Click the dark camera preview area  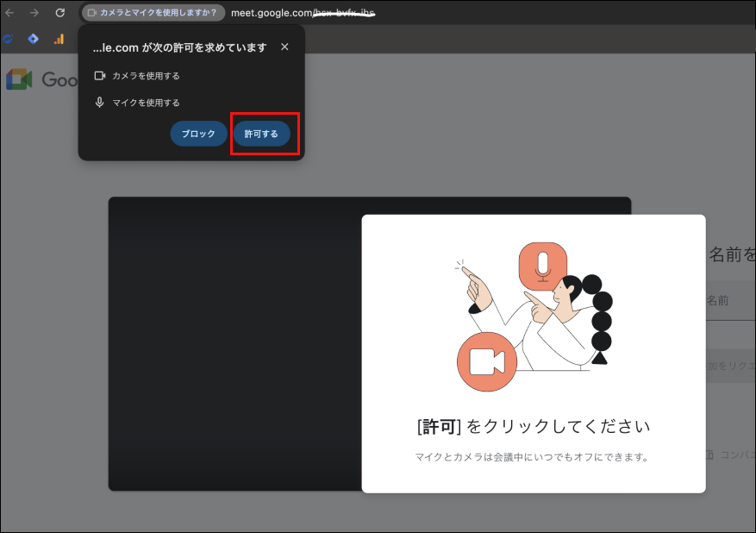tap(233, 345)
